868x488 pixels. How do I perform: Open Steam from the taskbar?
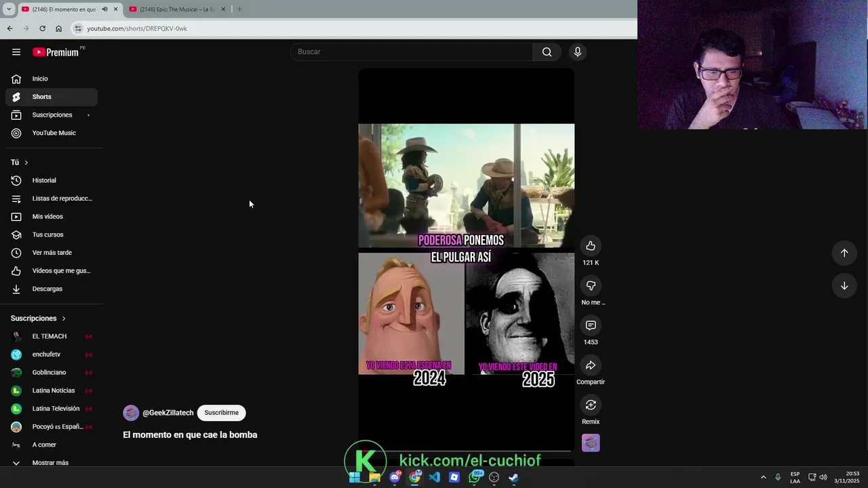coord(514,477)
